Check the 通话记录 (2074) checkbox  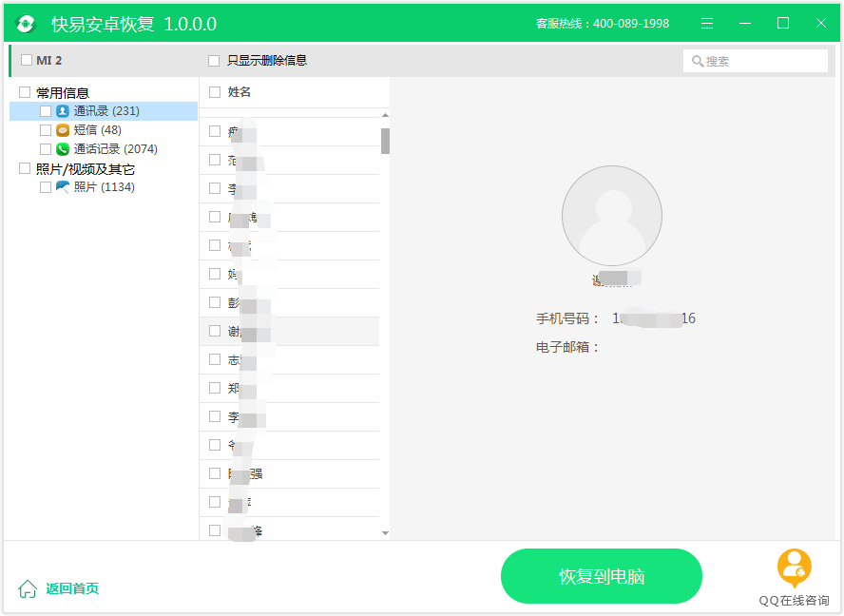tap(46, 148)
